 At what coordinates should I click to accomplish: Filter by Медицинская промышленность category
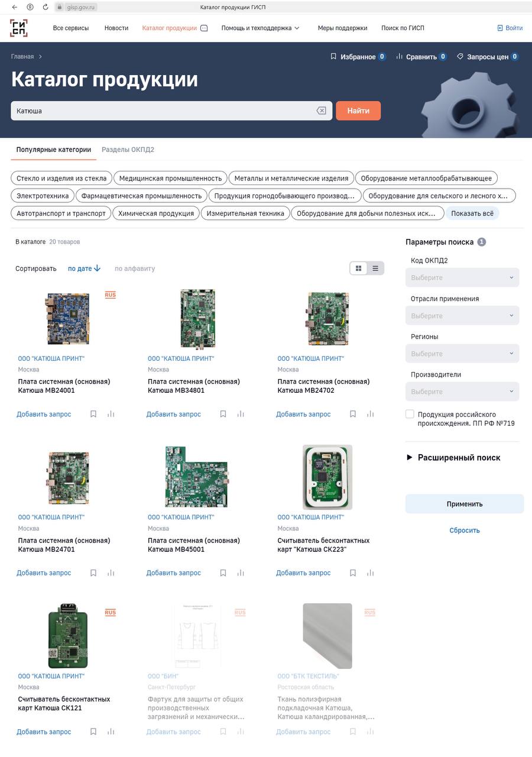click(x=170, y=178)
